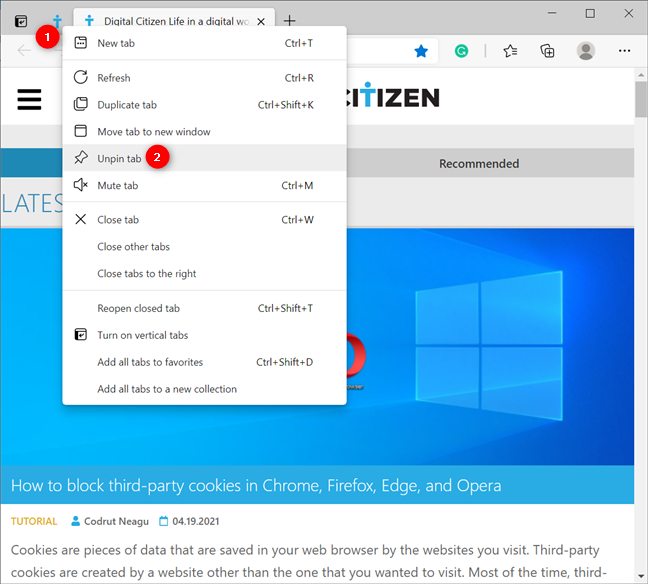
Task: Choose New tab from the context menu
Action: [204, 43]
